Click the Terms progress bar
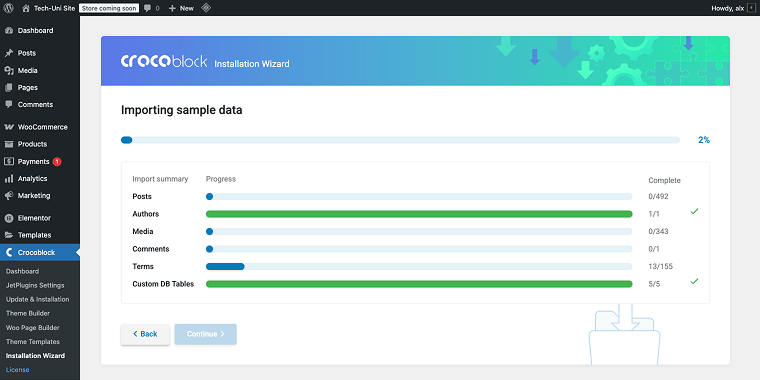760x380 pixels. click(419, 266)
